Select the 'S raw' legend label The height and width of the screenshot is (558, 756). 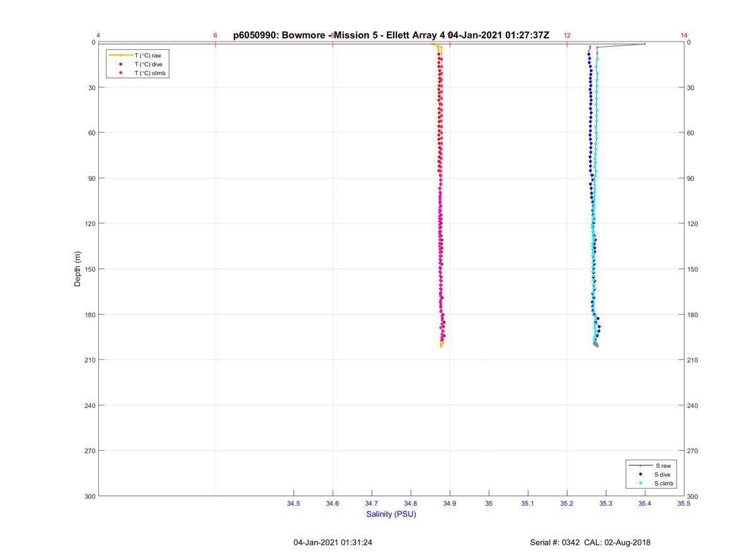663,465
